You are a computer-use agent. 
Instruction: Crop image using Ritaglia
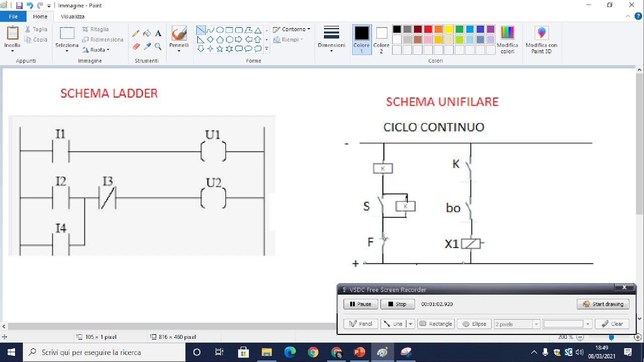tap(96, 29)
